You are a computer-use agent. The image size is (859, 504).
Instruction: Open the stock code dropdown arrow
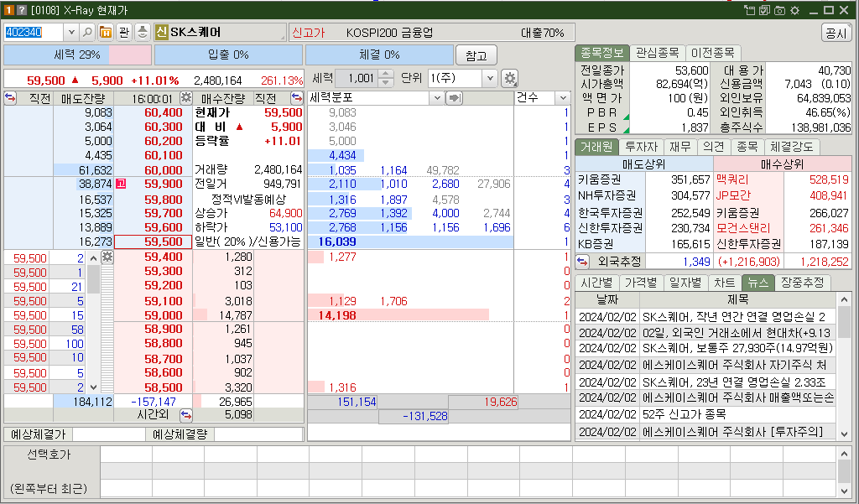(x=71, y=32)
